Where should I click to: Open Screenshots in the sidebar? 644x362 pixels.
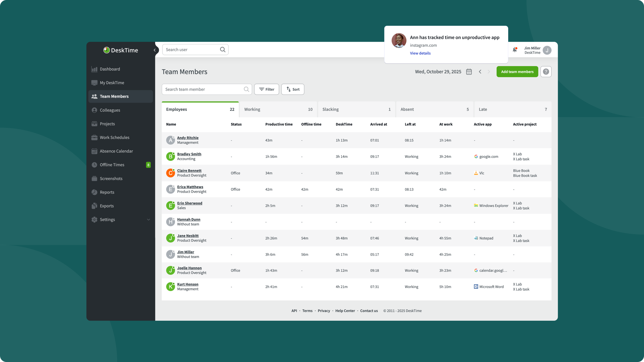click(x=111, y=178)
